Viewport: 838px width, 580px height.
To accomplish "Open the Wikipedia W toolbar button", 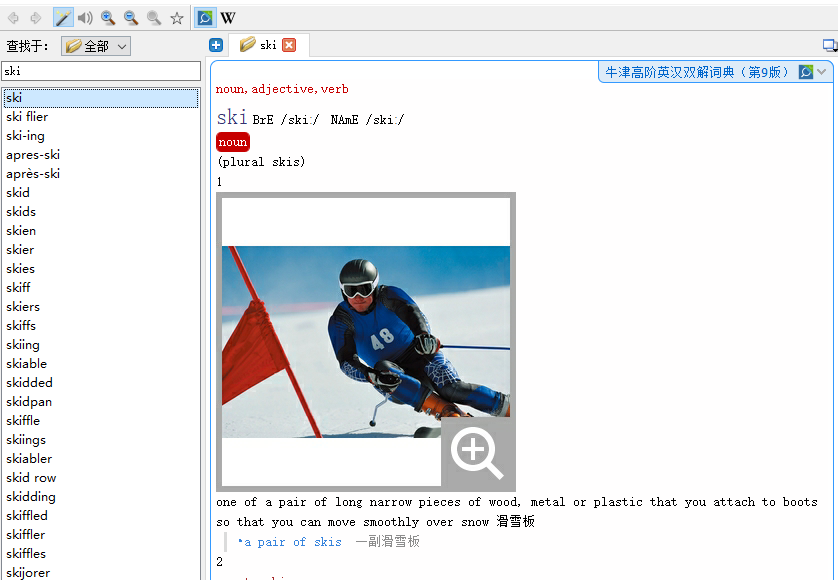I will [228, 18].
